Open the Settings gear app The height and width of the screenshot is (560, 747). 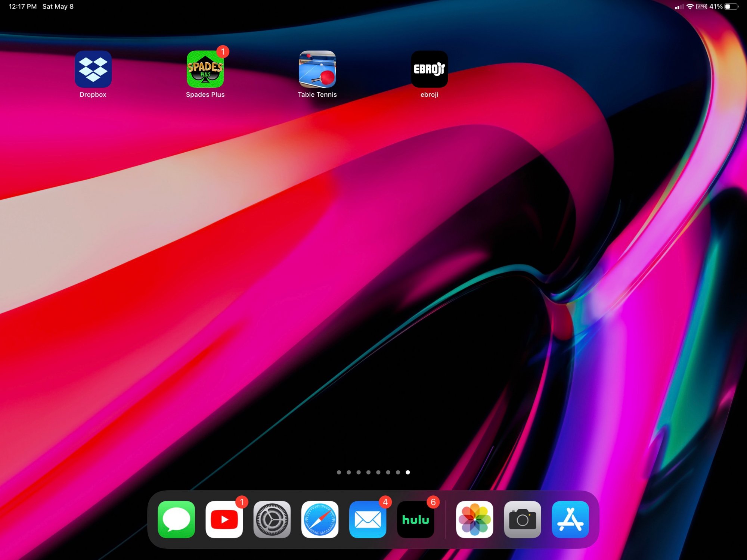(x=272, y=519)
